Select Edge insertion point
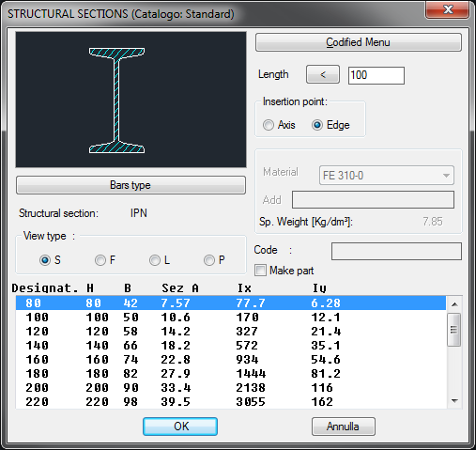The image size is (476, 450). click(x=330, y=125)
